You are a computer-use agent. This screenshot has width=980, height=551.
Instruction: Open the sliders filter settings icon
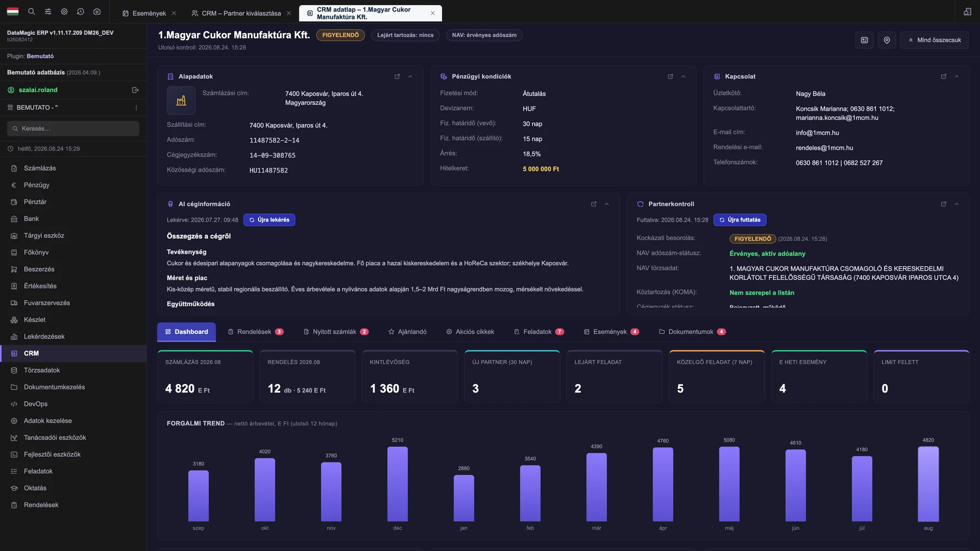[48, 11]
